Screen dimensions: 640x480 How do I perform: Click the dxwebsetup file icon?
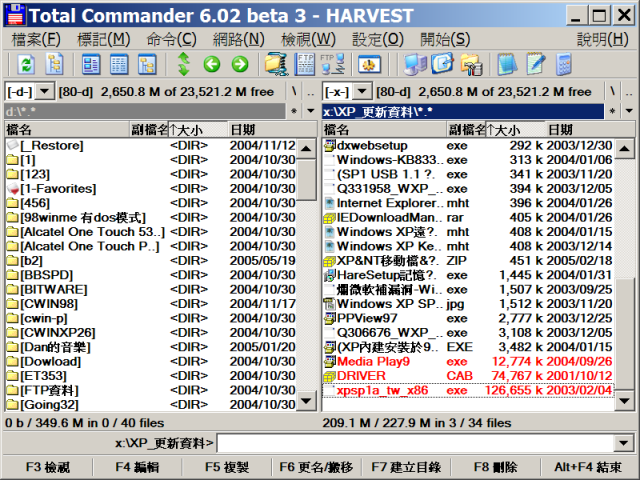[329, 146]
